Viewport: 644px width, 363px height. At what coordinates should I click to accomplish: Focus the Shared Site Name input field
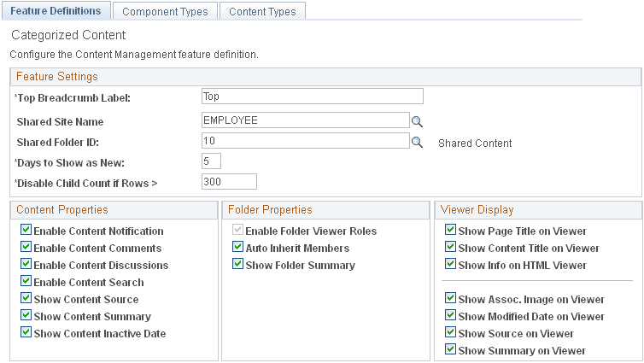[x=305, y=120]
